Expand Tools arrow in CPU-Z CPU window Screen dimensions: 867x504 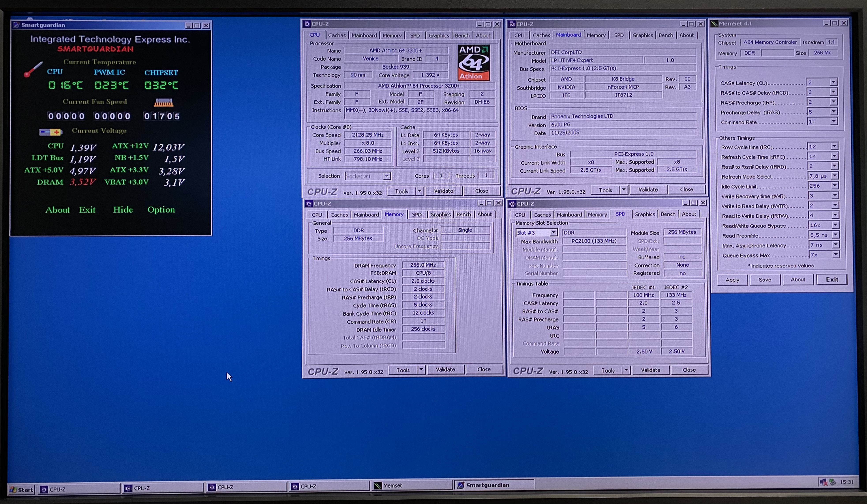(x=419, y=191)
